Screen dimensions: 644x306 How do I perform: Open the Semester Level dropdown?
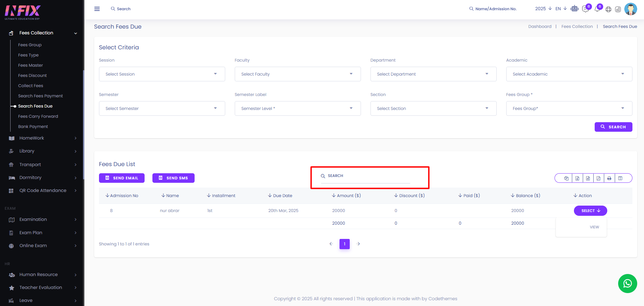298,109
